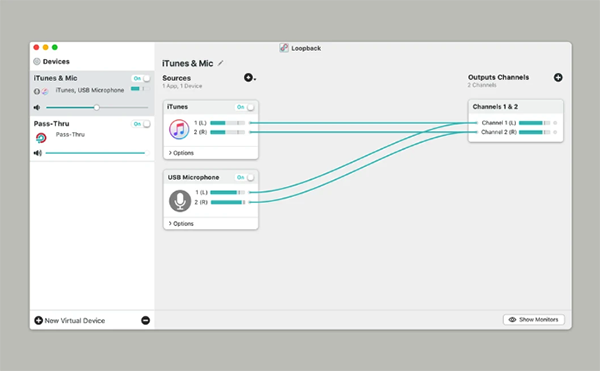Expand Options under USB Microphone source
This screenshot has height=371, width=600.
pos(181,224)
